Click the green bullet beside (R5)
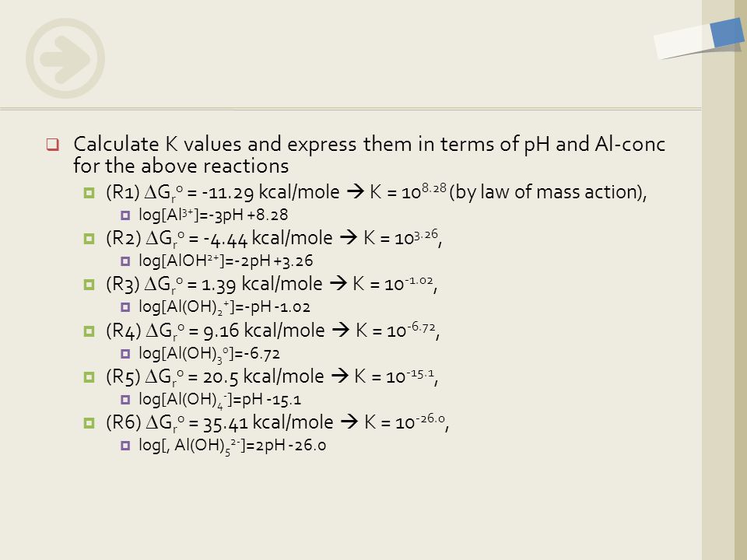 [x=89, y=377]
